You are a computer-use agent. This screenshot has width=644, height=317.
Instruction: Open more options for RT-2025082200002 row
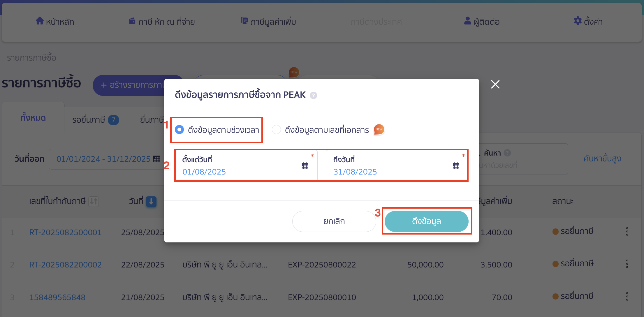[x=627, y=264]
